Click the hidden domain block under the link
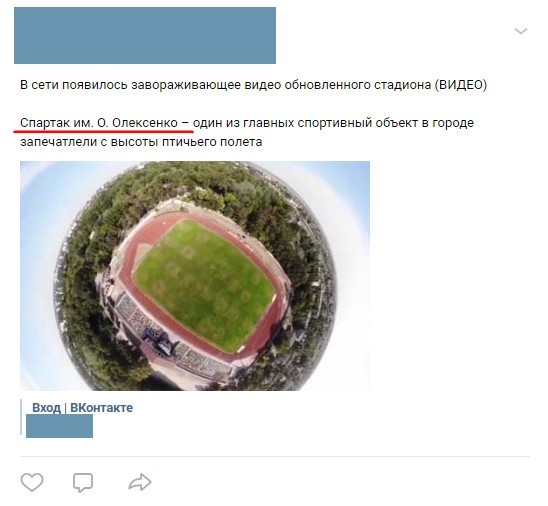The image size is (548, 506). 59,426
